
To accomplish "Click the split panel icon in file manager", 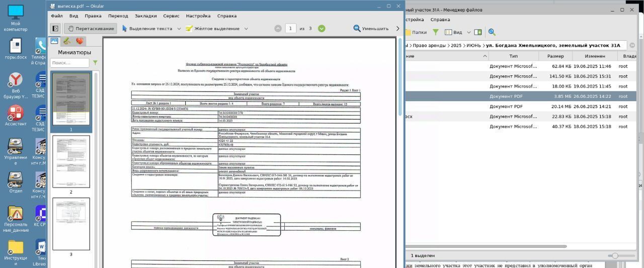I will tap(478, 32).
